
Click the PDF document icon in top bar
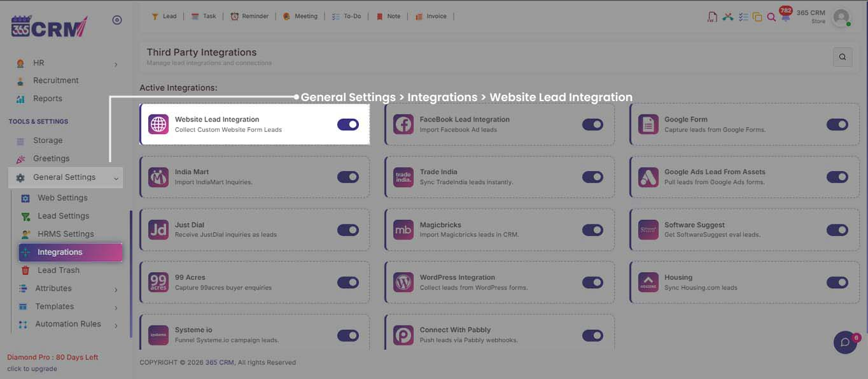click(x=713, y=17)
